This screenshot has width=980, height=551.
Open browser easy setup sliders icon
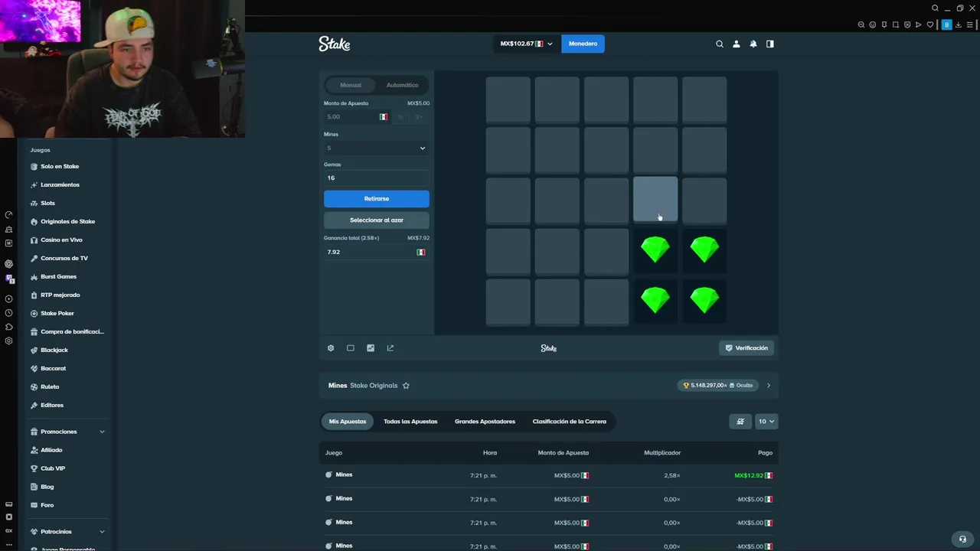tap(970, 24)
